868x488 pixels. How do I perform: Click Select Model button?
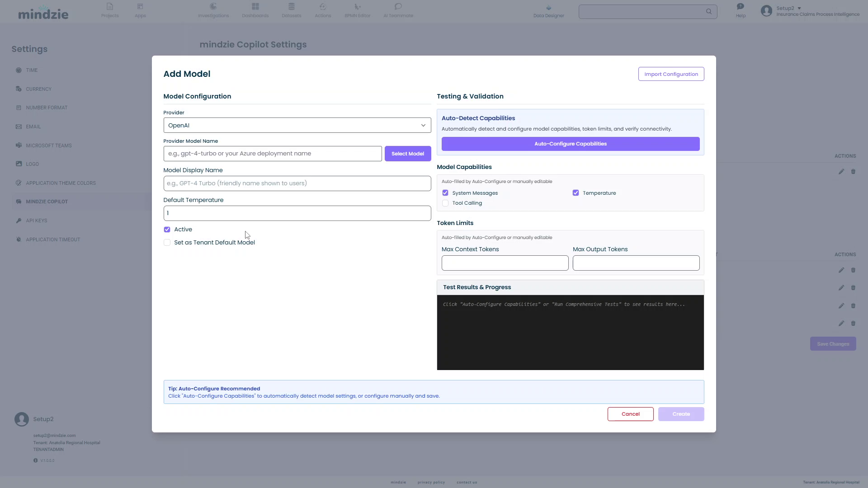click(x=408, y=154)
